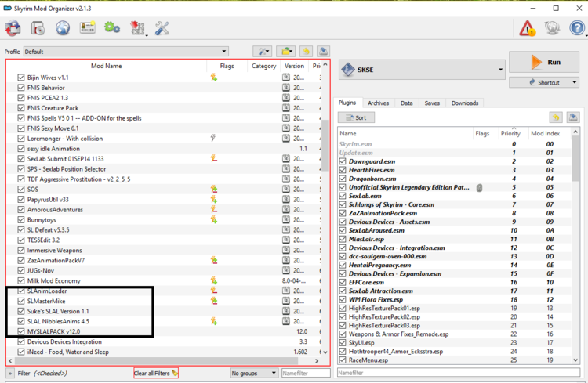This screenshot has height=383, width=588.
Task: Open the Nexus globe icon
Action: tap(63, 28)
